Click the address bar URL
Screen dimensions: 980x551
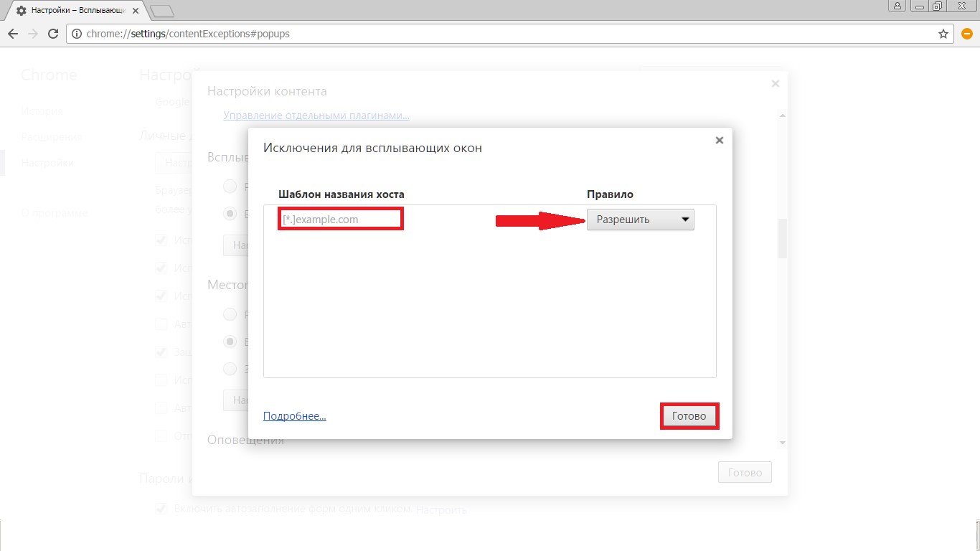(188, 34)
